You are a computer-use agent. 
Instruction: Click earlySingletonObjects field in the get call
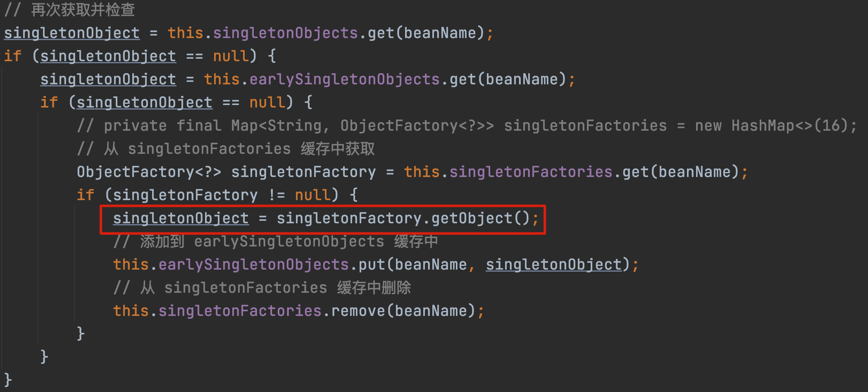coord(344,79)
